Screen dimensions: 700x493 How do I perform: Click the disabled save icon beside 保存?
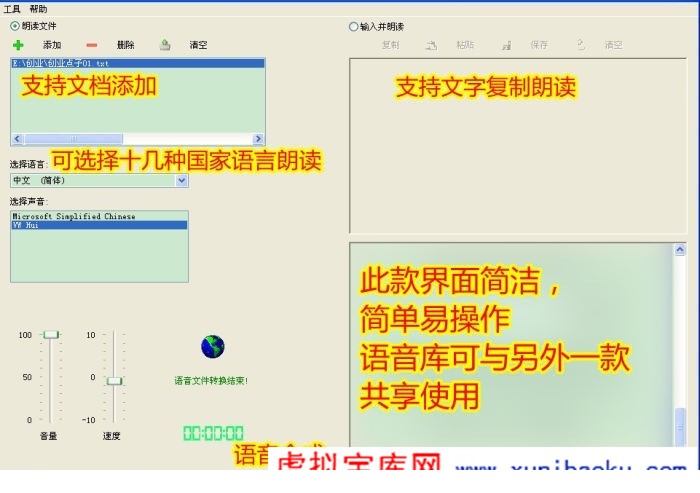tap(506, 45)
